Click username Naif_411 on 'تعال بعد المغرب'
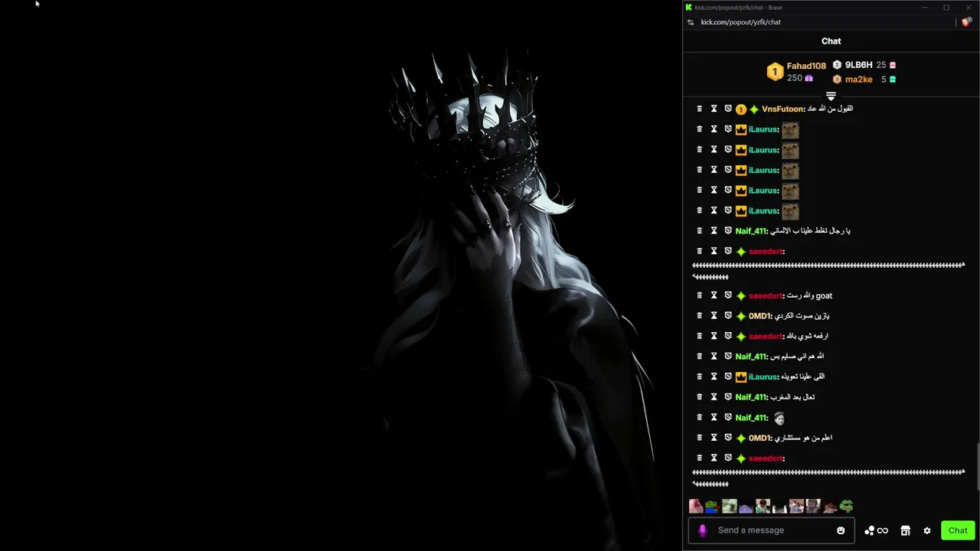This screenshot has height=551, width=980. 751,397
